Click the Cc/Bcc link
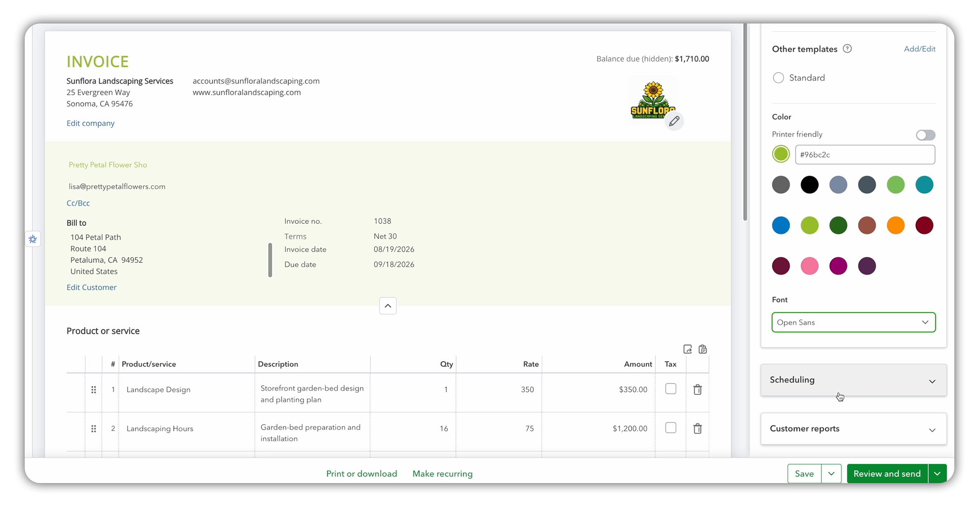This screenshot has height=510, width=980. [78, 203]
